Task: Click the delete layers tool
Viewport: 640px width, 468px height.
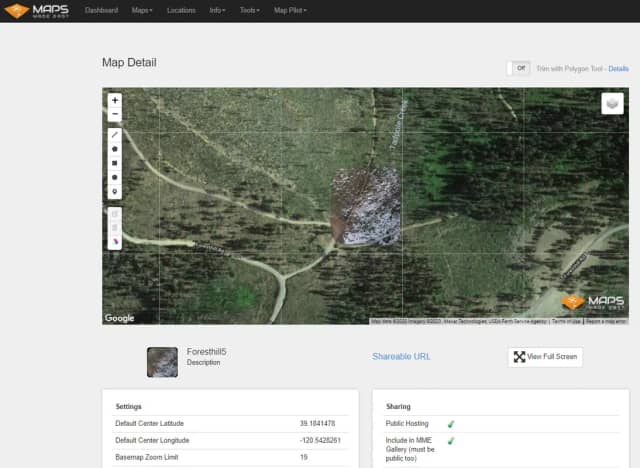Action: pyautogui.click(x=115, y=228)
